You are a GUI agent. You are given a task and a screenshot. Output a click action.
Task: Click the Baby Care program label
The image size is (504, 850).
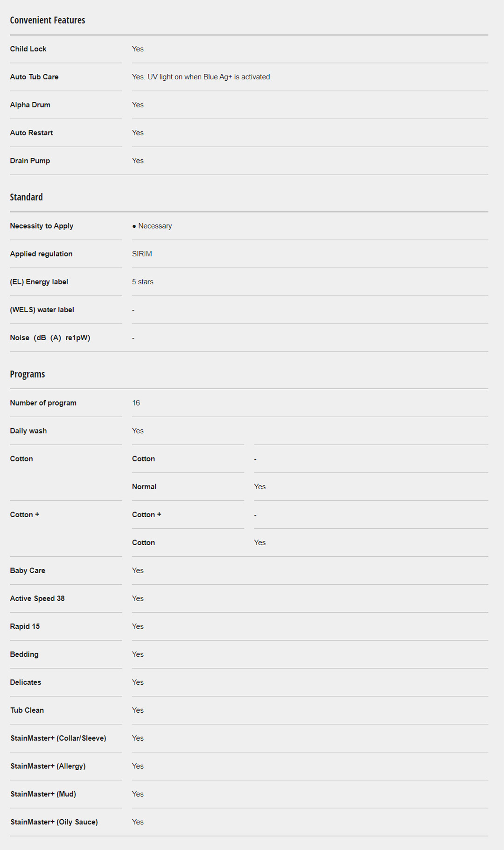[x=28, y=571]
